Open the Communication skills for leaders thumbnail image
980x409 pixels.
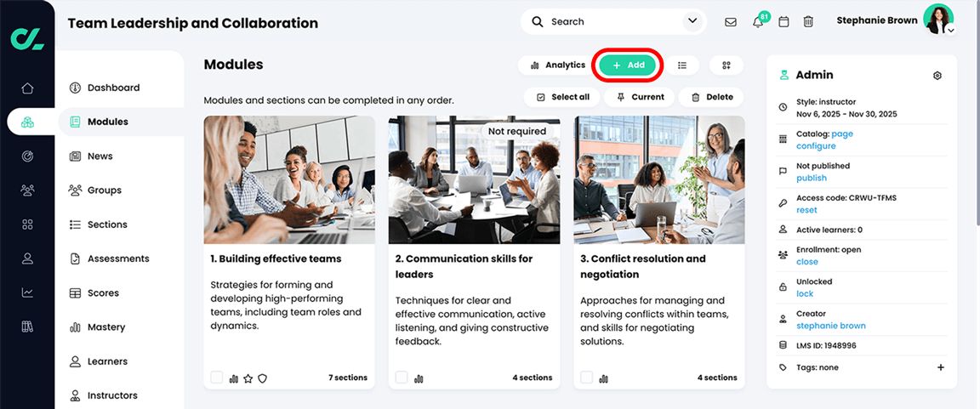point(475,179)
